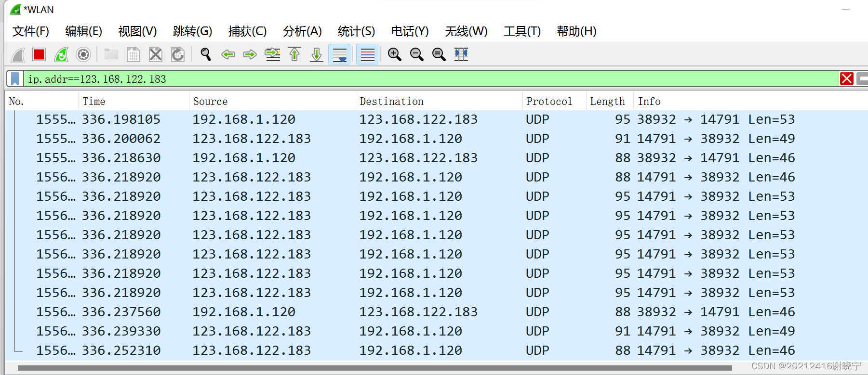Select the packet at time 336.198105
Screen dimensions: 868x375
click(436, 119)
